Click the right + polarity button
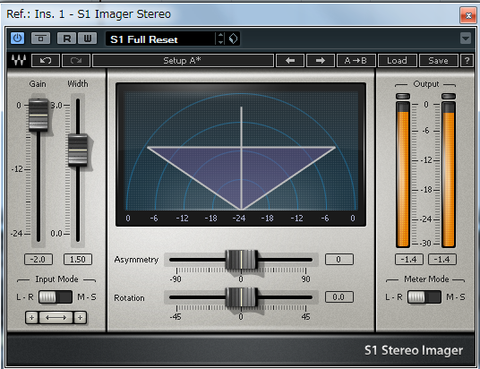Viewport: 480px width, 369px height. (x=80, y=317)
